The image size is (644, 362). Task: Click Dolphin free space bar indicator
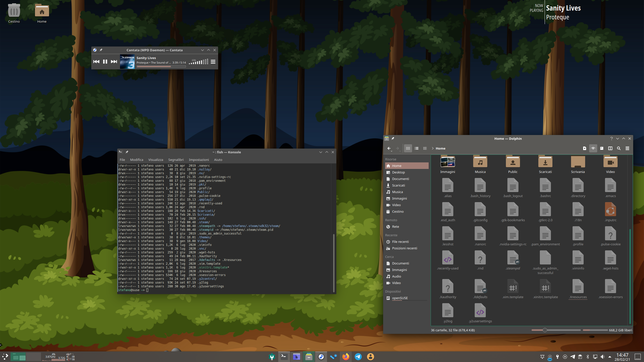pyautogui.click(x=595, y=330)
